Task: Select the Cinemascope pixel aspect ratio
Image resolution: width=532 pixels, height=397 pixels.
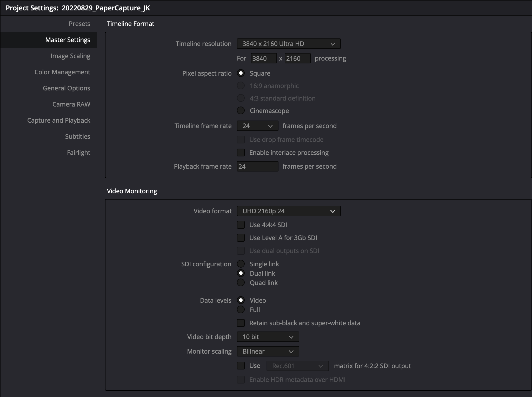Action: pos(241,111)
